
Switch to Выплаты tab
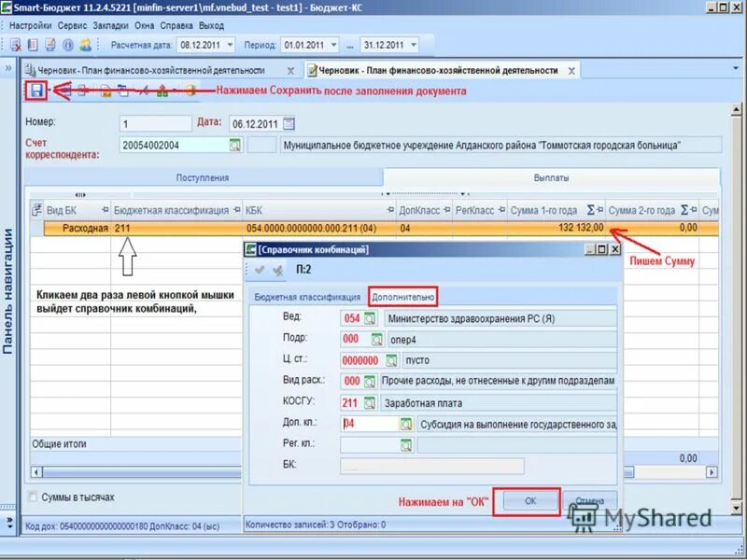click(x=551, y=177)
